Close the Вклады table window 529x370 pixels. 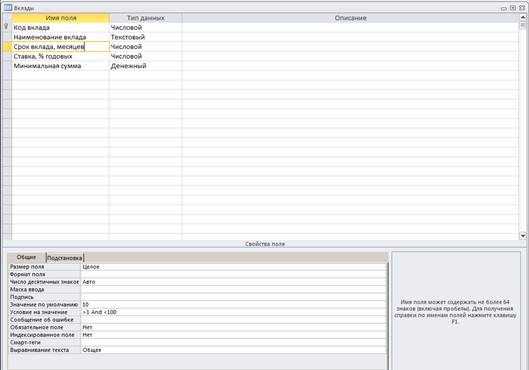[x=522, y=8]
